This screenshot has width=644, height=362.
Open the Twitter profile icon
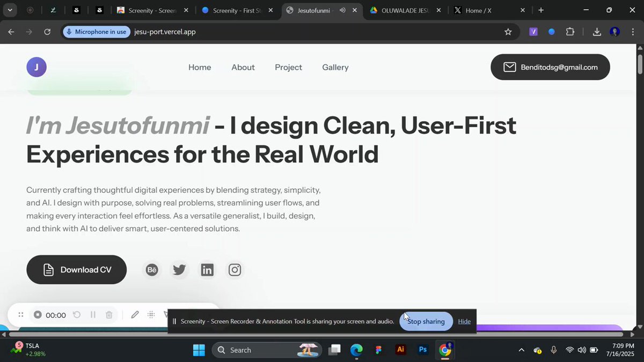click(x=179, y=270)
